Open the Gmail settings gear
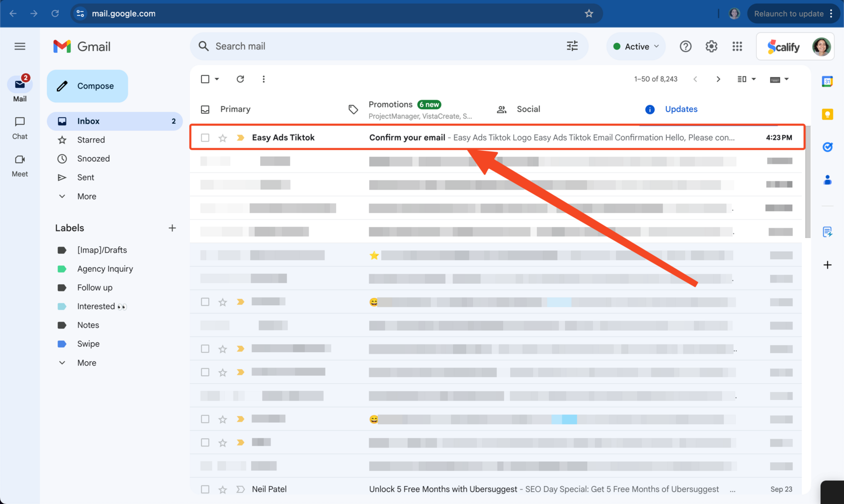The width and height of the screenshot is (844, 504). pyautogui.click(x=711, y=46)
